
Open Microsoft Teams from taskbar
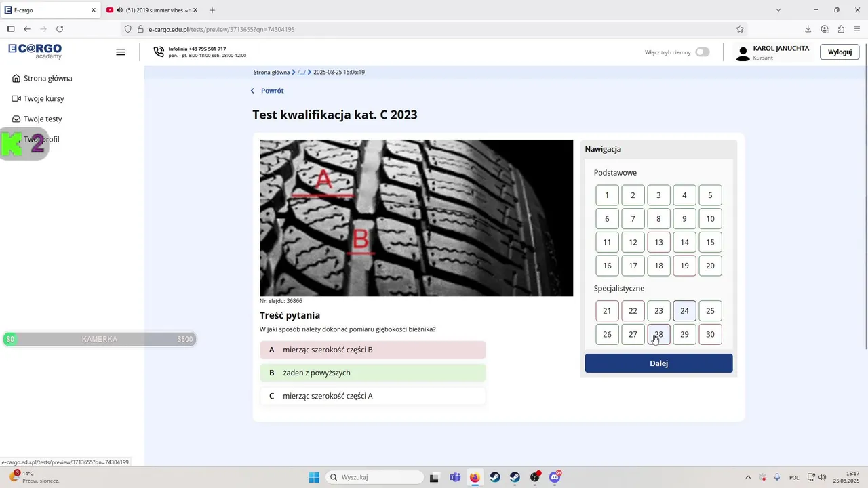[454, 477]
